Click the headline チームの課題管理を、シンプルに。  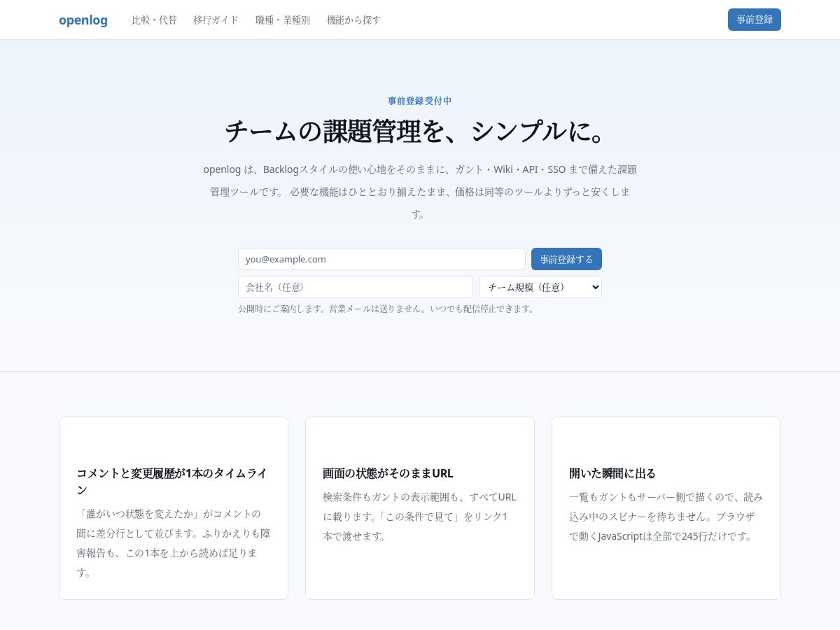(420, 132)
